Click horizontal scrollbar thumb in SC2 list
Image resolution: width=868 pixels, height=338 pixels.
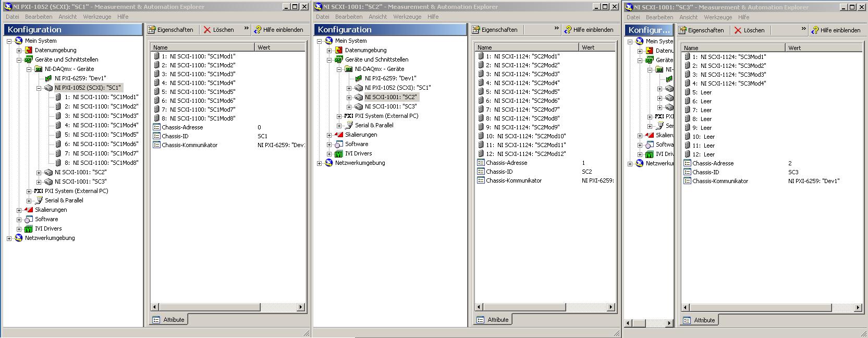click(x=523, y=307)
